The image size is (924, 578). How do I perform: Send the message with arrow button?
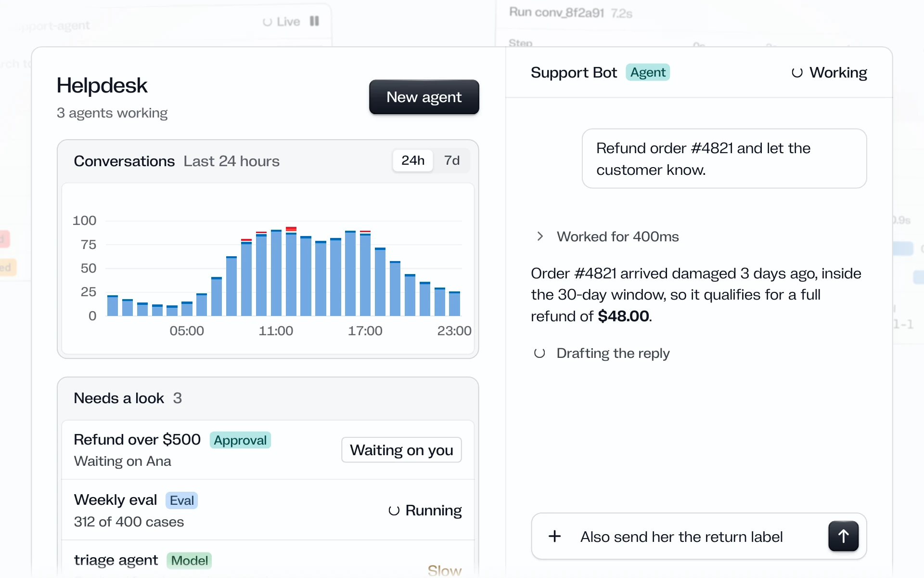(x=843, y=536)
